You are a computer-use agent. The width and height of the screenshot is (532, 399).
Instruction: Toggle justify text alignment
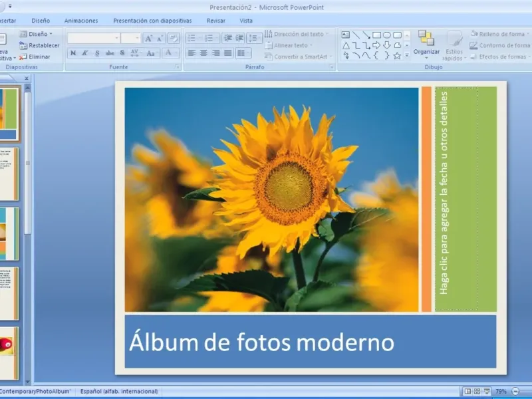pyautogui.click(x=227, y=53)
